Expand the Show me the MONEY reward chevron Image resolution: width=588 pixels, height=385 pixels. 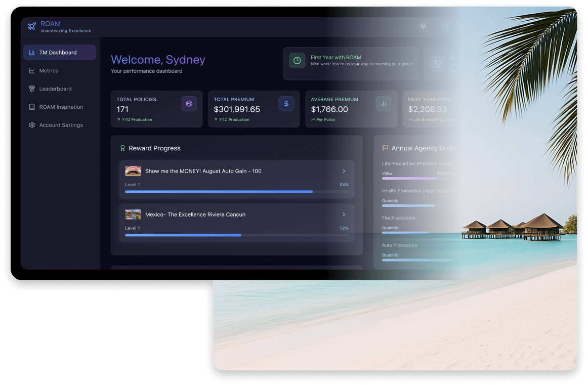tap(344, 171)
